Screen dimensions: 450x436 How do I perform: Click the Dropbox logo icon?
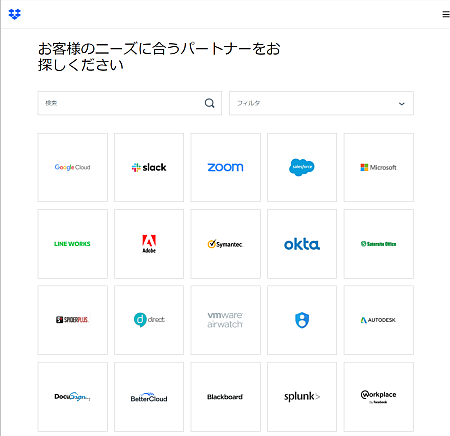(x=14, y=14)
